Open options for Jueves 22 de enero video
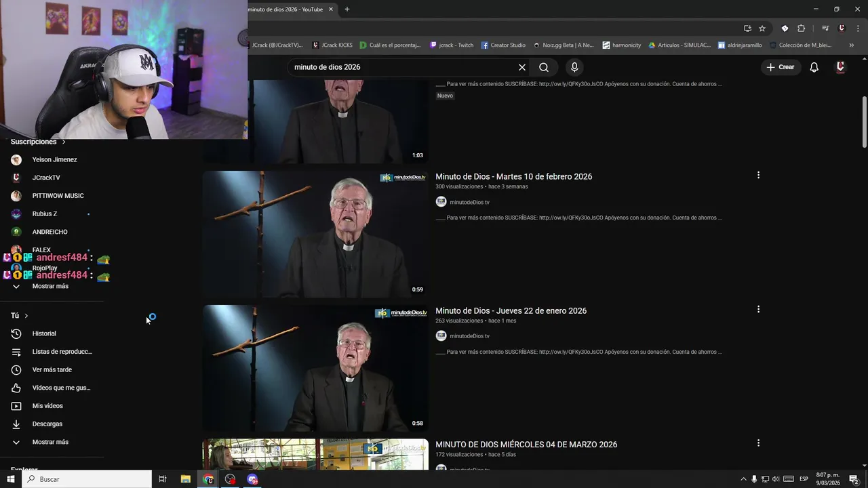This screenshot has height=488, width=868. [758, 309]
